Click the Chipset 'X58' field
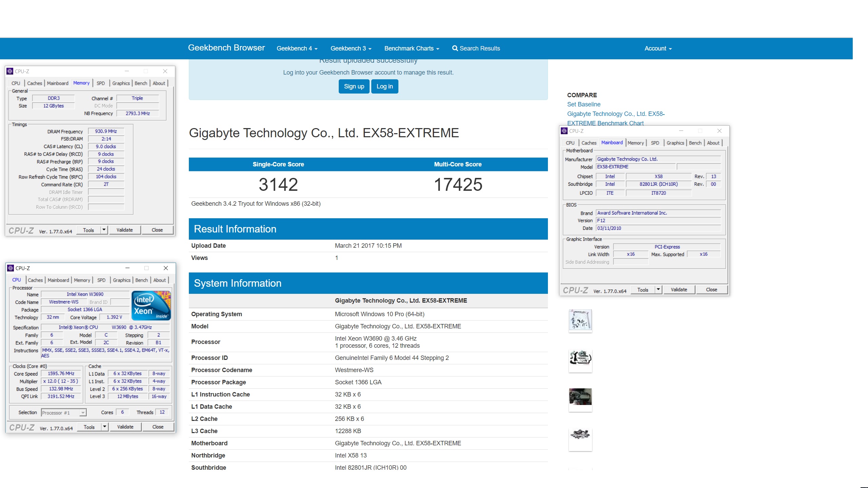 coord(658,176)
